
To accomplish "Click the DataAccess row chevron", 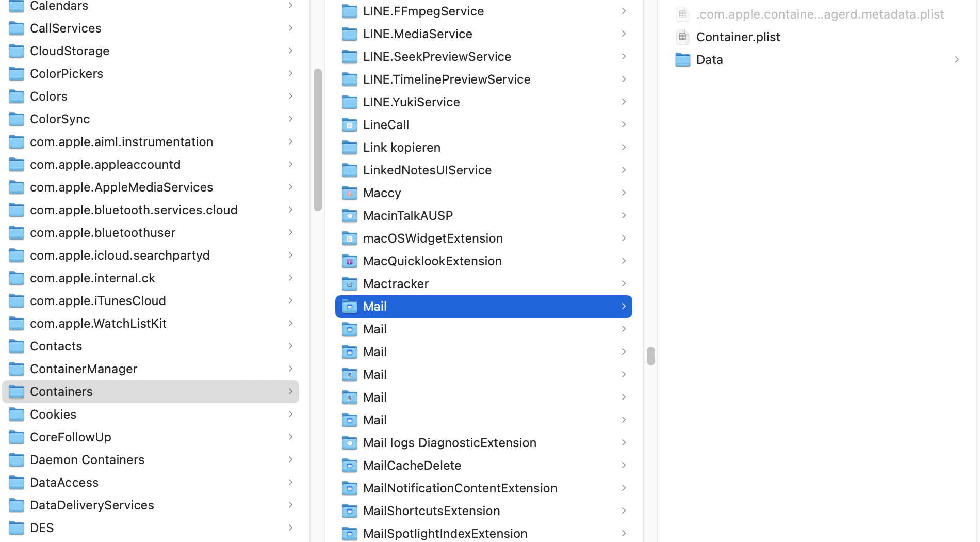I will pyautogui.click(x=290, y=482).
